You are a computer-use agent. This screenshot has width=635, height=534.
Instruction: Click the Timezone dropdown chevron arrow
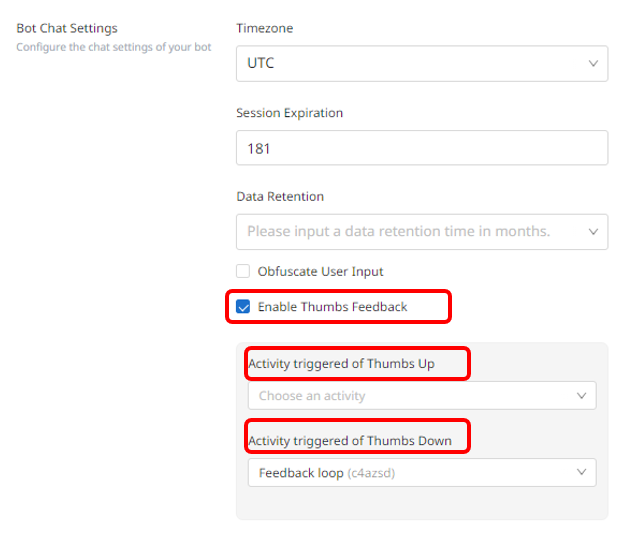(593, 64)
